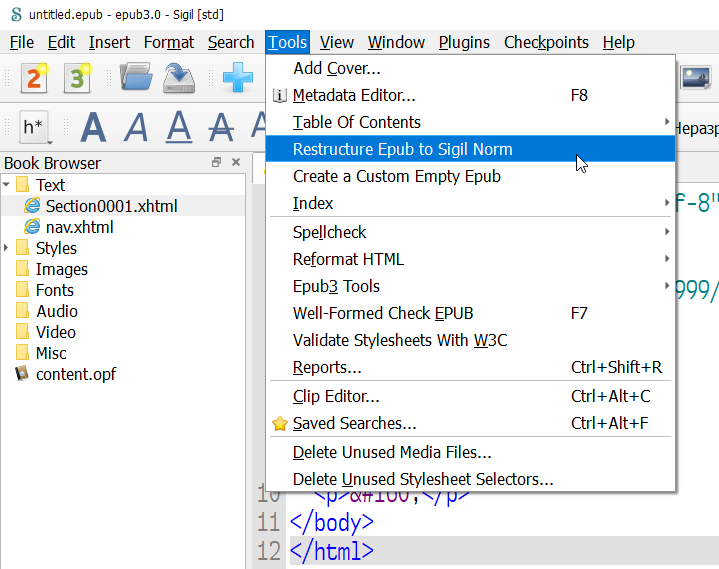Expand the Table Of Contents submenu arrow
This screenshot has height=569, width=719.
pos(667,122)
